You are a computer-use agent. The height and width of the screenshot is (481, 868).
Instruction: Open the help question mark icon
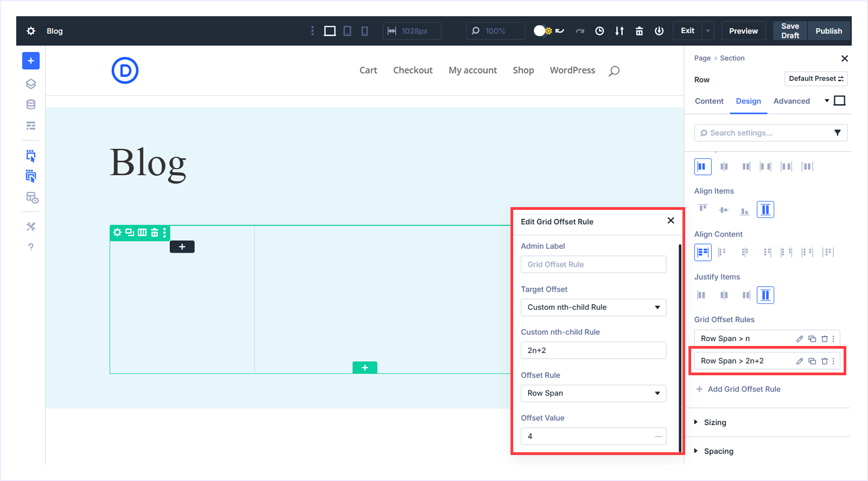(x=31, y=247)
